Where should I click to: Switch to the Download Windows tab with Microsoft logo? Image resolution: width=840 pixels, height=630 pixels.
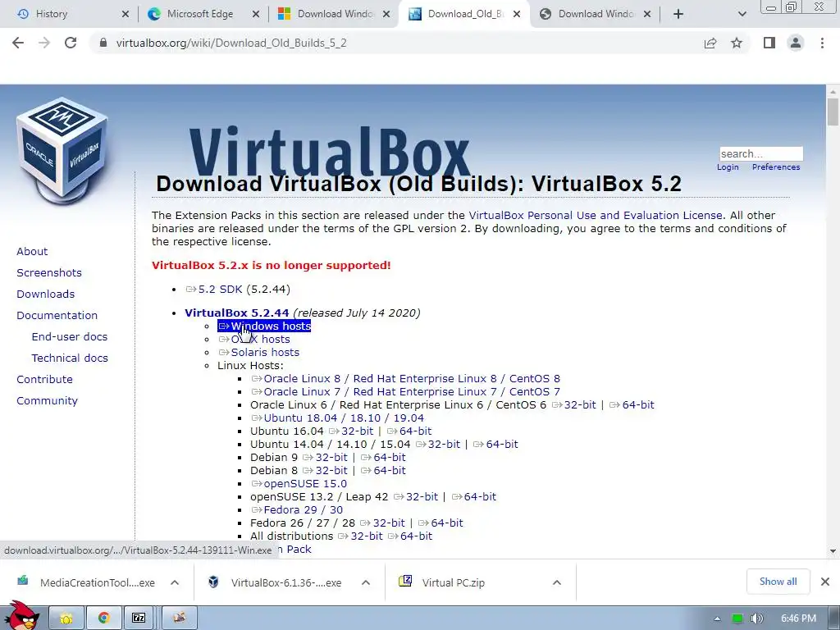pyautogui.click(x=335, y=14)
